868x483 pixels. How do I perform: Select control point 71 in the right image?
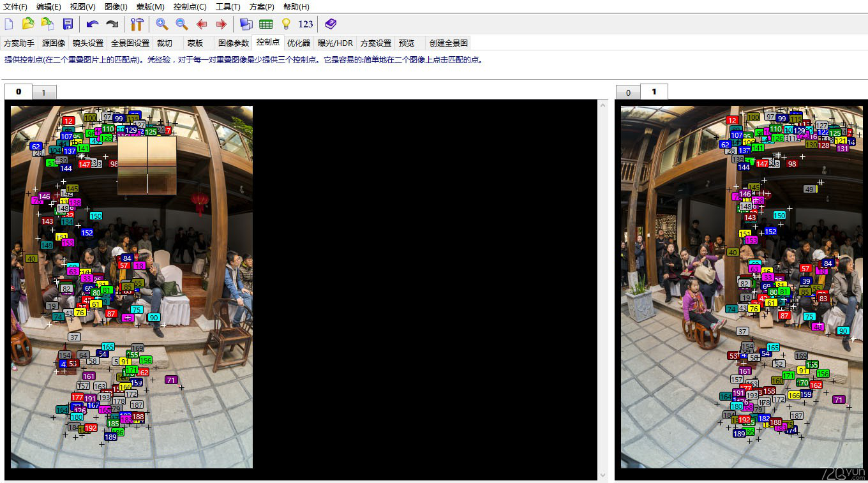pos(839,399)
